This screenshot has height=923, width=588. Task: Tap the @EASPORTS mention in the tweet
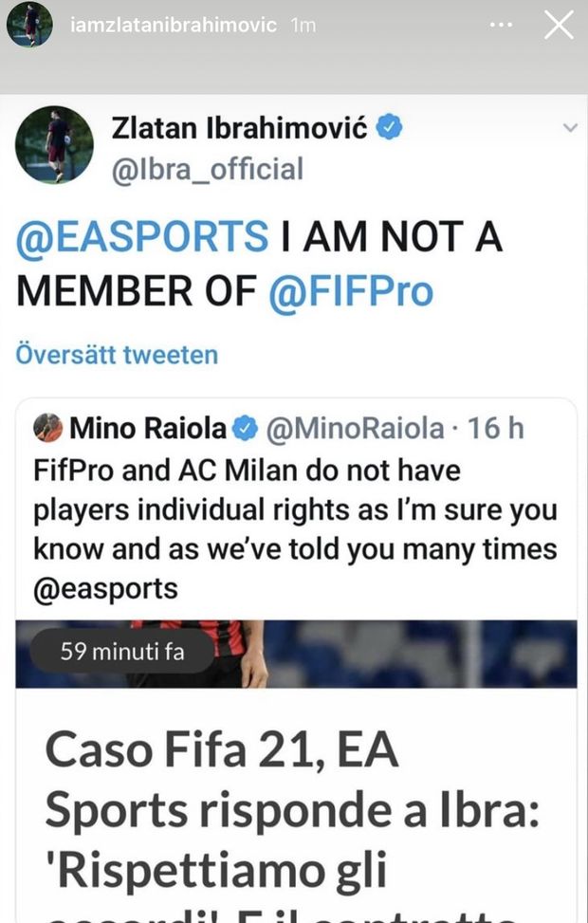[x=142, y=236]
